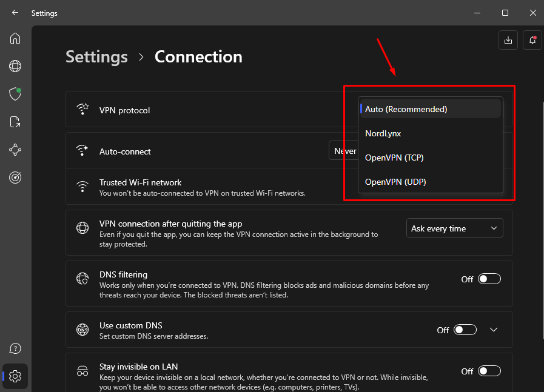Open the globe servers icon in sidebar
This screenshot has width=544, height=392.
click(15, 66)
